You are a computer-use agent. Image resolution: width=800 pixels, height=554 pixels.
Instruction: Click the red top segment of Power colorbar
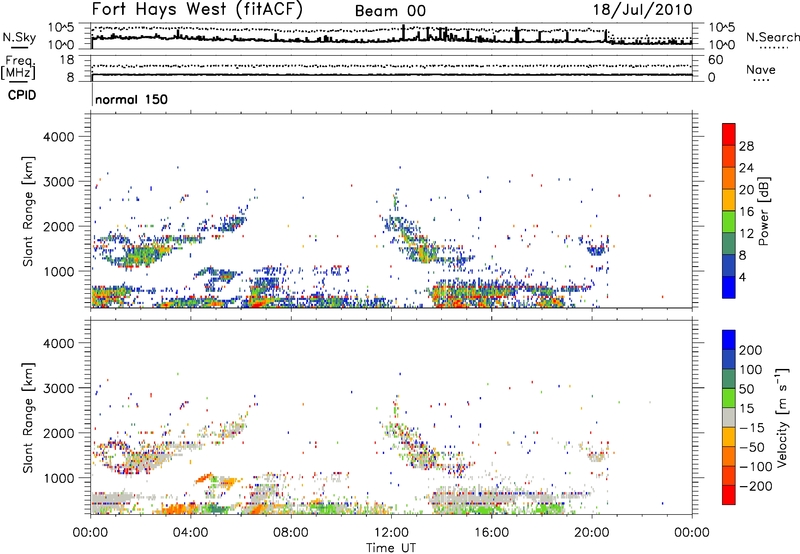[729, 134]
